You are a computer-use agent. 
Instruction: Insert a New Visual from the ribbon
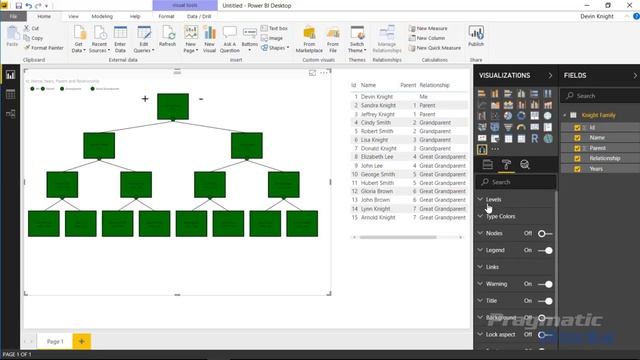click(x=209, y=39)
